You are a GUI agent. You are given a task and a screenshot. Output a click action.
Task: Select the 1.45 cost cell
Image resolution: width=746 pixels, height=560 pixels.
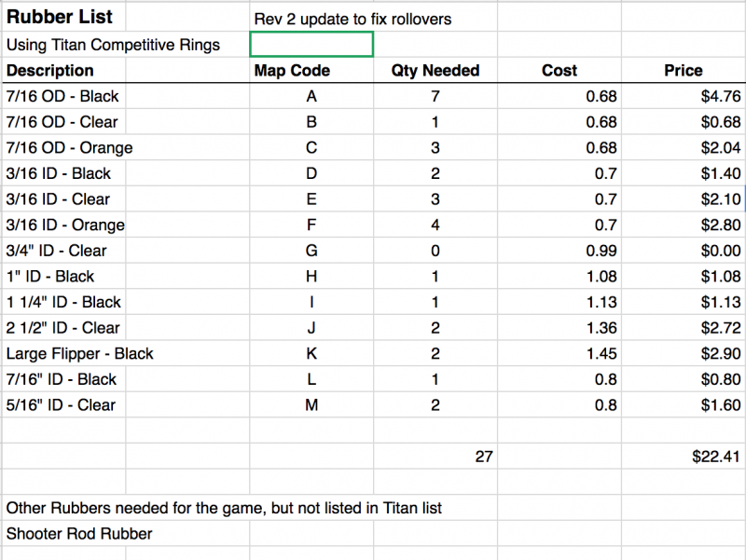tap(559, 354)
